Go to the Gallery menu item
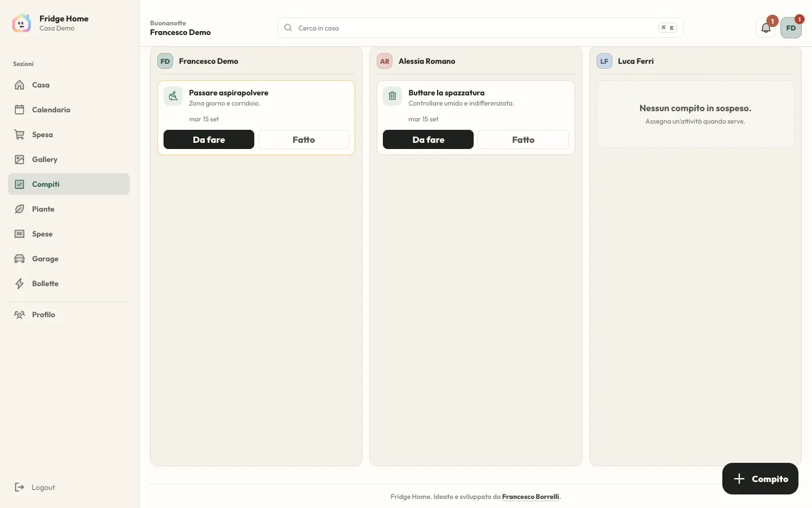 click(x=69, y=159)
